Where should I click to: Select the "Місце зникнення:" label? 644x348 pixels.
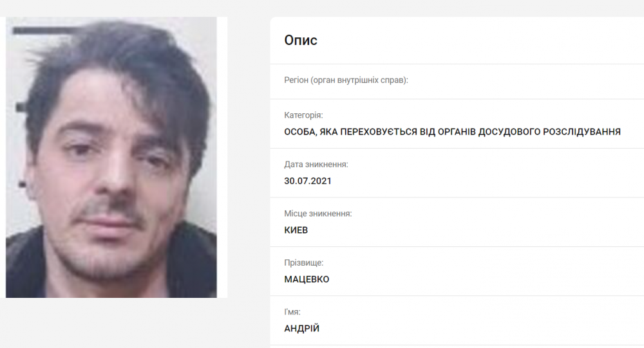pos(318,214)
